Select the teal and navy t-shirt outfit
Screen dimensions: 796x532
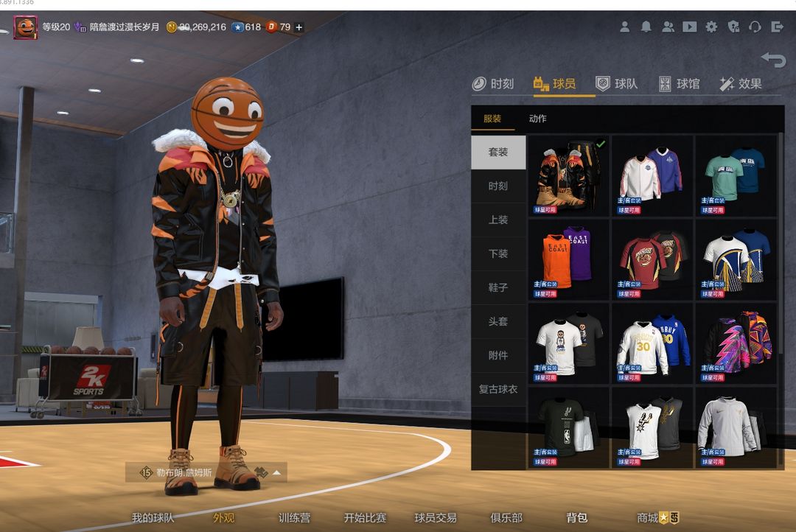click(x=736, y=175)
